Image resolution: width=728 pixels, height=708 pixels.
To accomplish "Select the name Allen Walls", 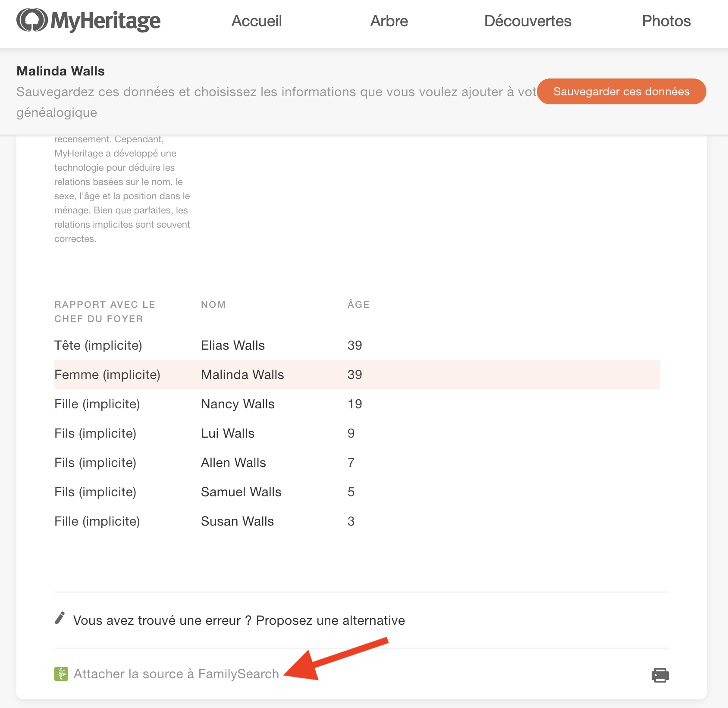I will click(233, 463).
